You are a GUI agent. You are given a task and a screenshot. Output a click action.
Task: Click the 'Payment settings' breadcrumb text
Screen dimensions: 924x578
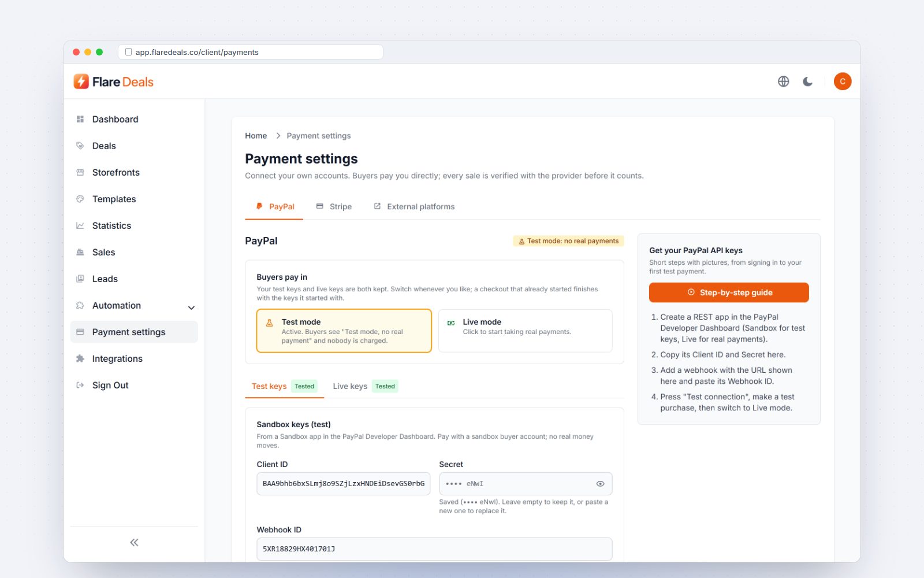point(319,136)
